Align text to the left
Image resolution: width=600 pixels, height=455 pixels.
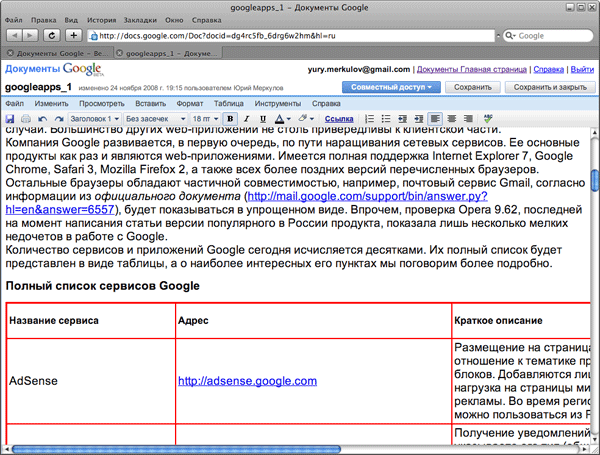pyautogui.click(x=435, y=119)
